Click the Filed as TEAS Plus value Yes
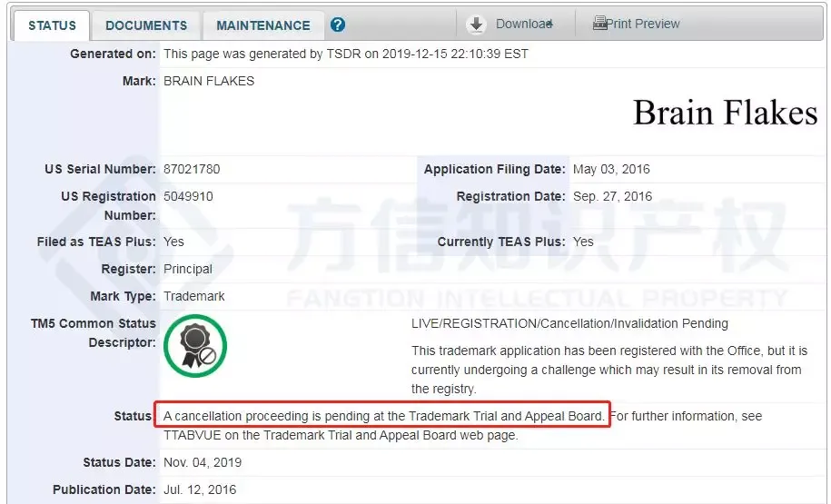 tap(173, 242)
